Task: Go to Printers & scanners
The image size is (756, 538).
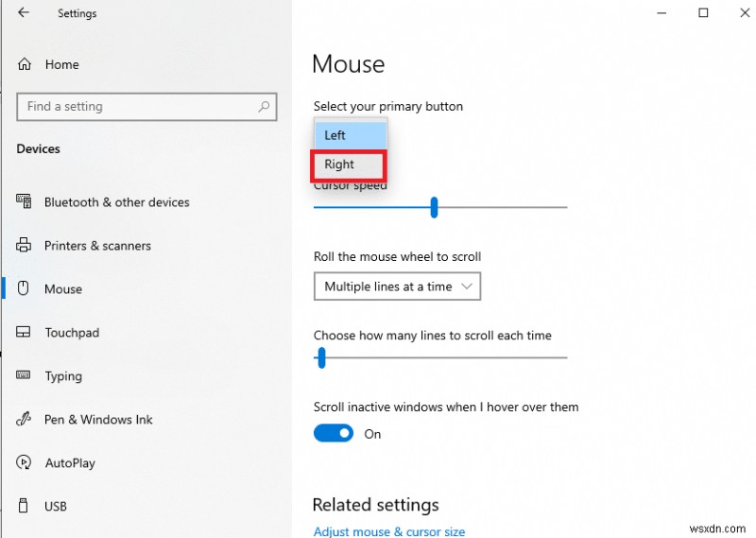Action: pyautogui.click(x=97, y=246)
